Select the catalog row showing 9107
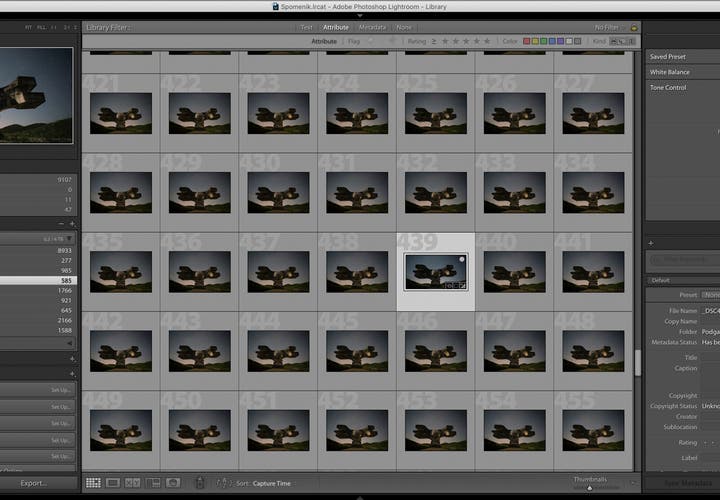 [38, 180]
